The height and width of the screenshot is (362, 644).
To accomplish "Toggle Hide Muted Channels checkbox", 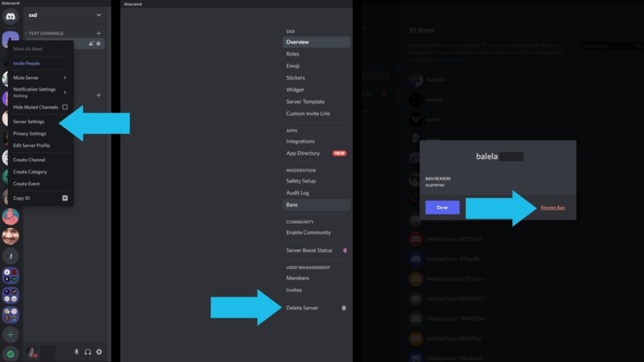I will 65,107.
